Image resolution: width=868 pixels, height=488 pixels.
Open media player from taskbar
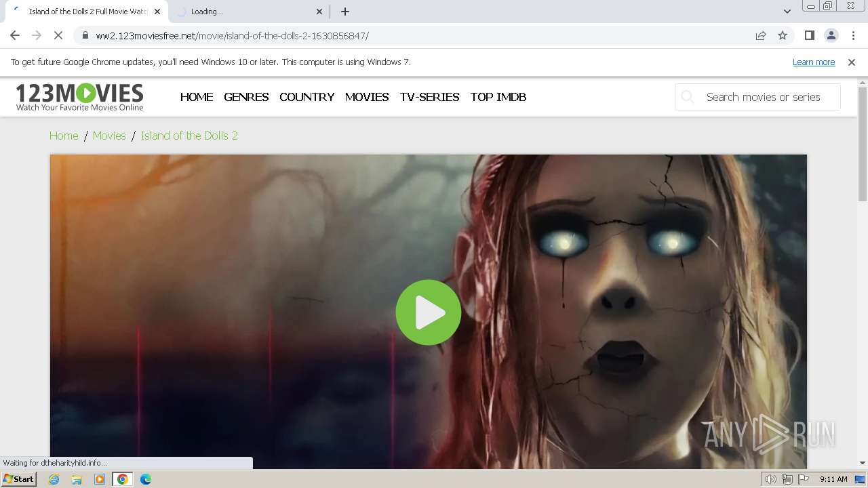(x=100, y=479)
